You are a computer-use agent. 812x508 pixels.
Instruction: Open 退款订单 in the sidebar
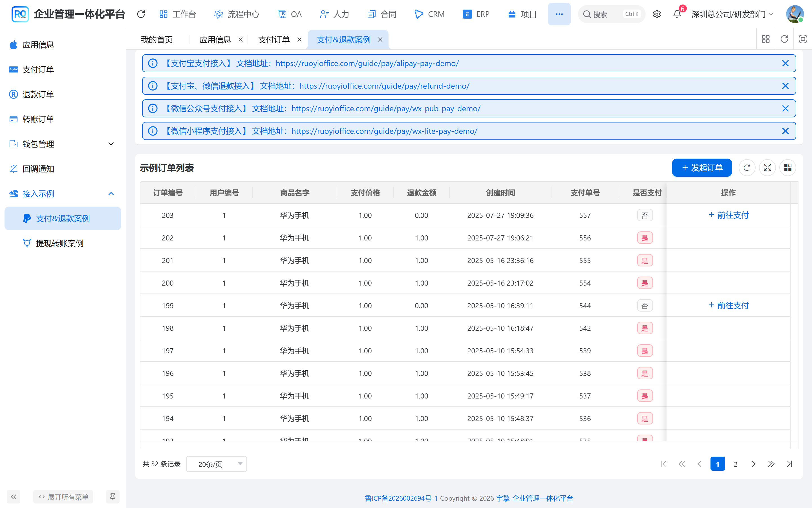(x=63, y=95)
